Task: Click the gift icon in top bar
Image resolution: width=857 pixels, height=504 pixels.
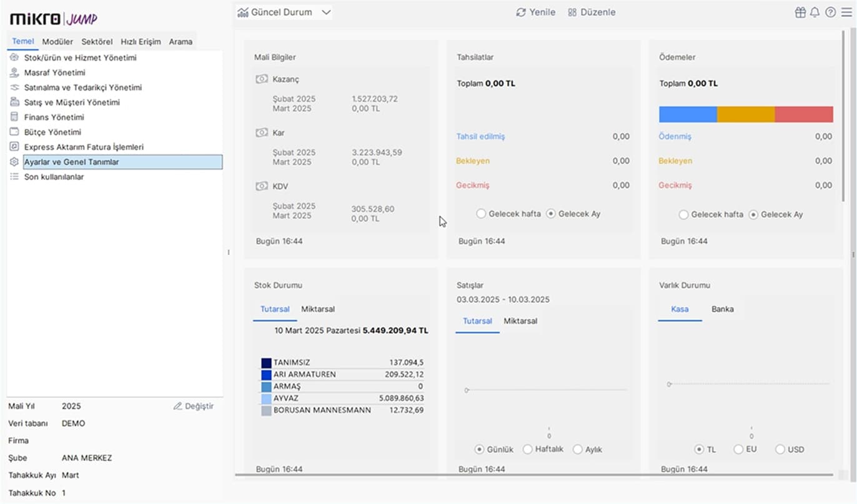Action: pyautogui.click(x=800, y=12)
